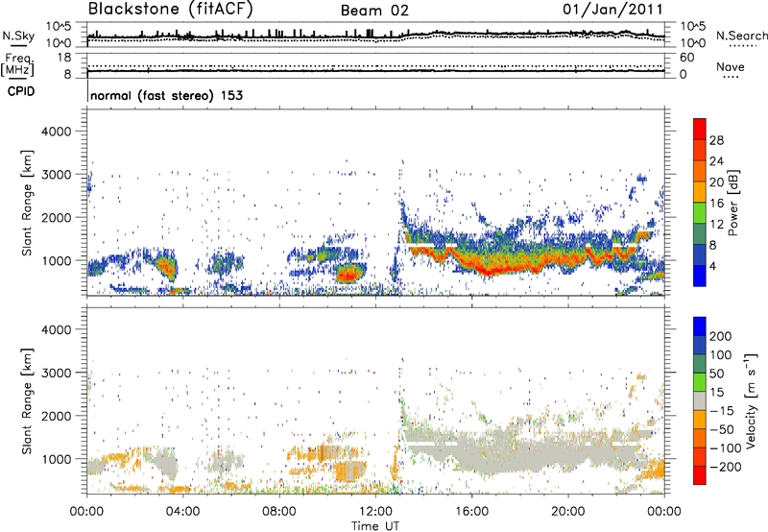
Task: Pick the red bottom segment of velocity colorbar
Action: click(x=700, y=475)
